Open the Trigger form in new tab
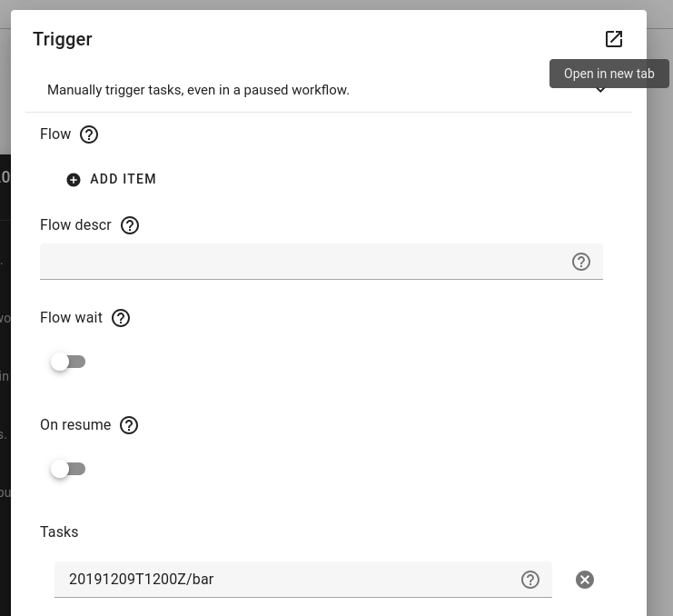The height and width of the screenshot is (616, 673). [x=614, y=39]
